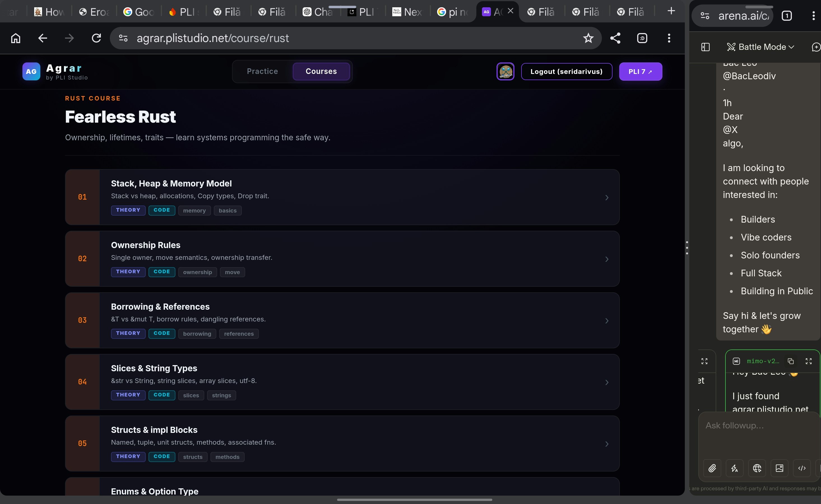Screen dimensions: 821x504
Task: Bookmark the page with star icon
Action: [x=588, y=38]
